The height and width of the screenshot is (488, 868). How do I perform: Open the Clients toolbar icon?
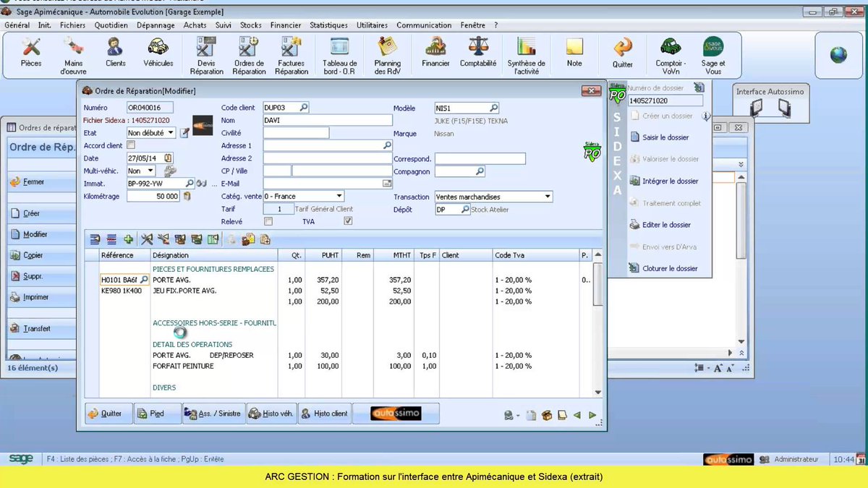[115, 54]
